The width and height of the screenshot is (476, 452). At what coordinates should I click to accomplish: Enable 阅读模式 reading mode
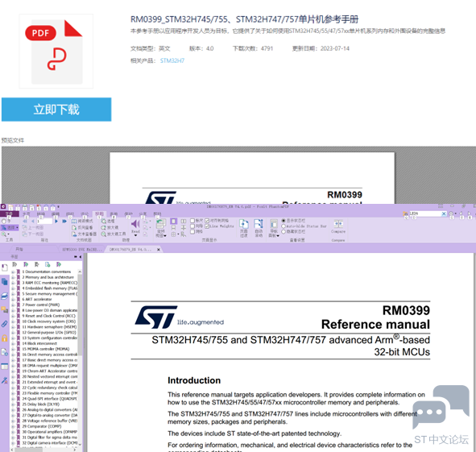point(82,221)
